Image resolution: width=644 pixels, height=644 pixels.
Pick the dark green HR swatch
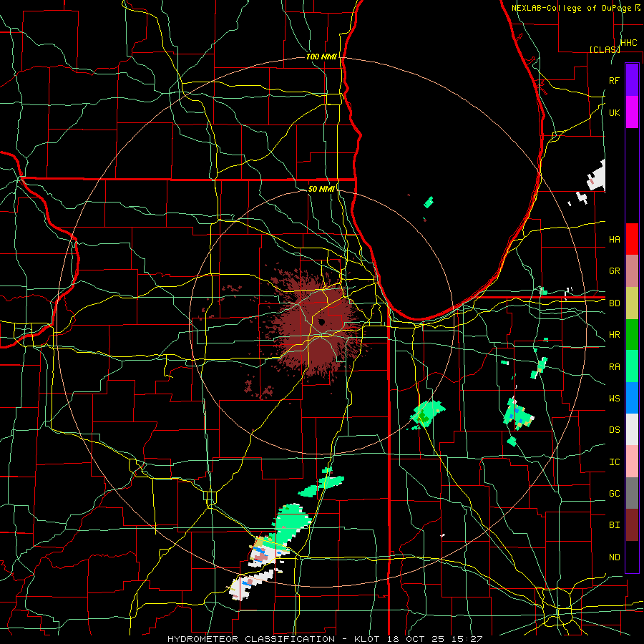point(632,335)
